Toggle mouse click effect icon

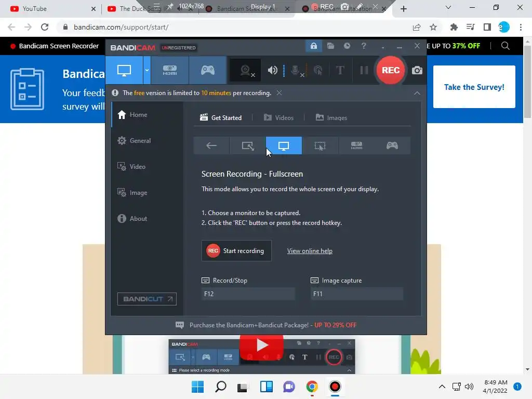point(318,70)
